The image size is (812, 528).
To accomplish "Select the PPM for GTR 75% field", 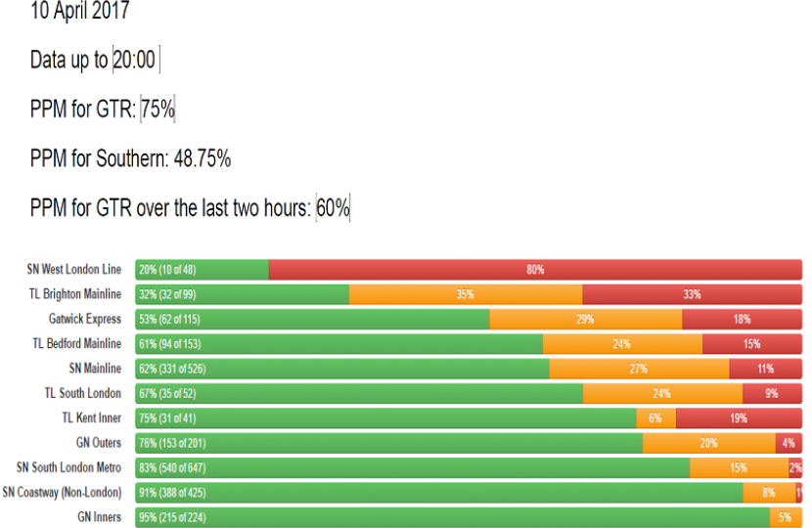I will (x=158, y=110).
